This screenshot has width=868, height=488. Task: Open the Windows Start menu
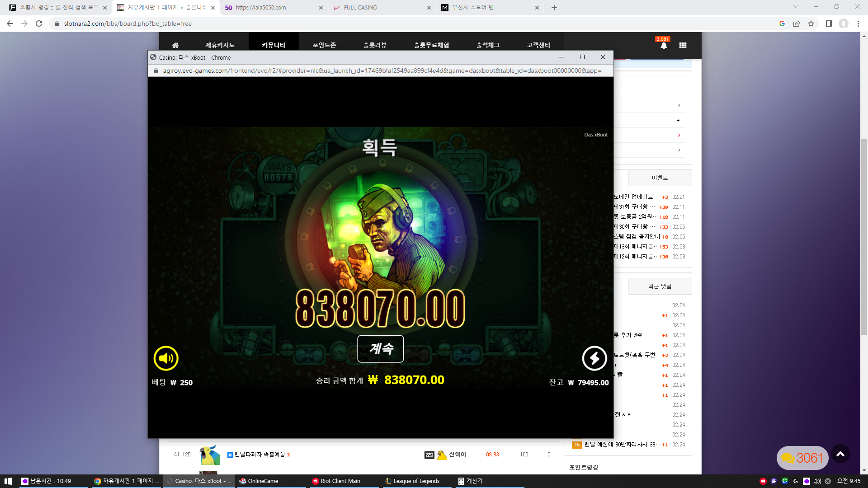[x=8, y=481]
